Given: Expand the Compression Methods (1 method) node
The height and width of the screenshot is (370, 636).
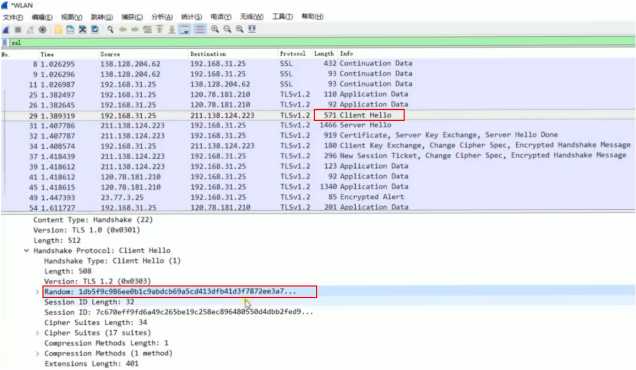Looking at the screenshot, I should (37, 354).
